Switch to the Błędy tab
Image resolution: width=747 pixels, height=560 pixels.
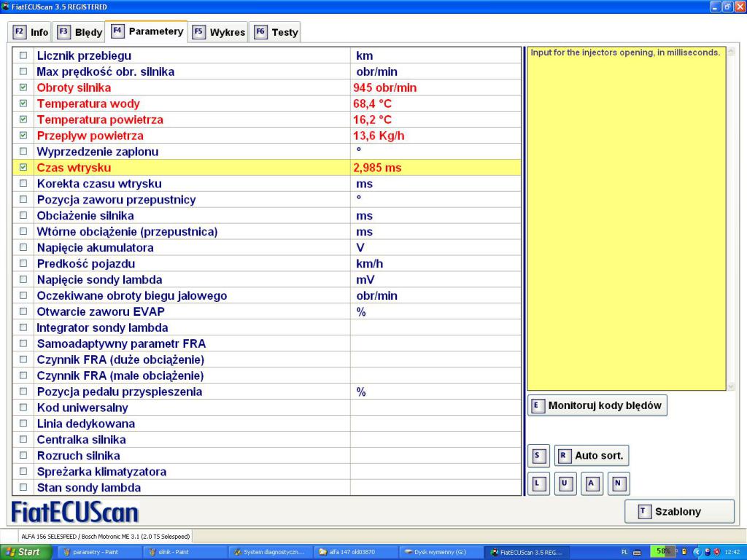click(80, 32)
